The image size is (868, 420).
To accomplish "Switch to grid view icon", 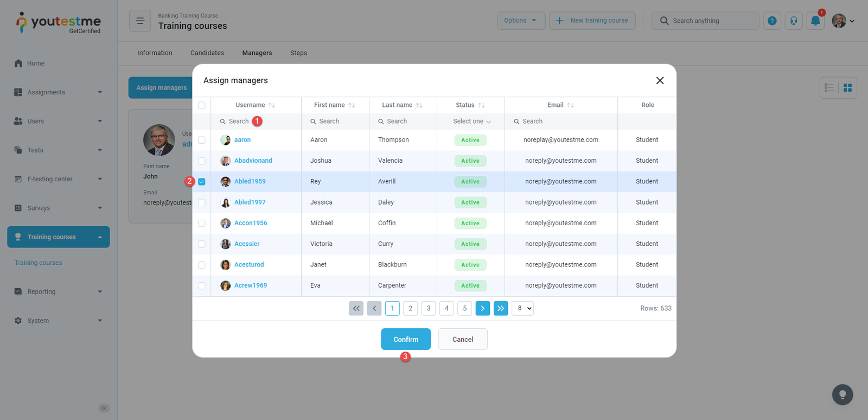I will pyautogui.click(x=847, y=88).
